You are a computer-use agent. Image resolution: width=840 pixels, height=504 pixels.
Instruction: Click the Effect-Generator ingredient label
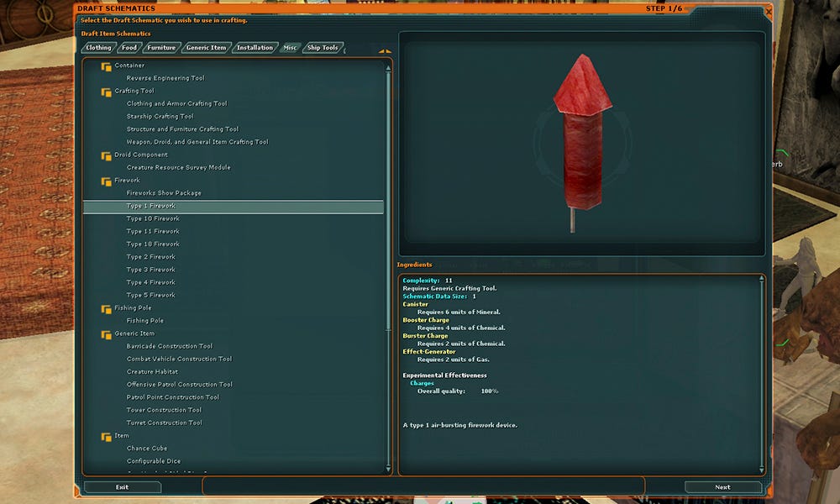[429, 352]
